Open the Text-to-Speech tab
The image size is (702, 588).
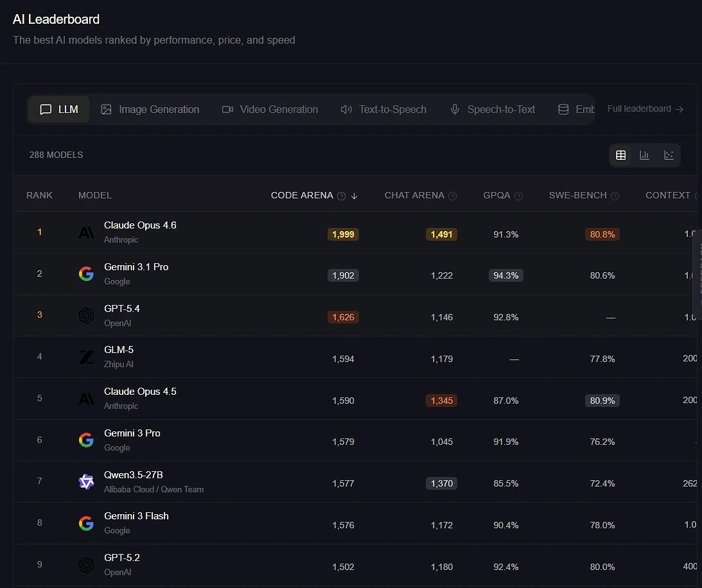[x=383, y=109]
